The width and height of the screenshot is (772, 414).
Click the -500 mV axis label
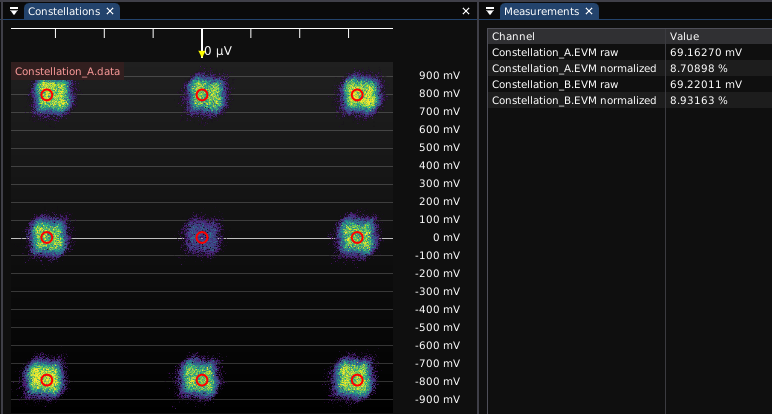pos(437,327)
